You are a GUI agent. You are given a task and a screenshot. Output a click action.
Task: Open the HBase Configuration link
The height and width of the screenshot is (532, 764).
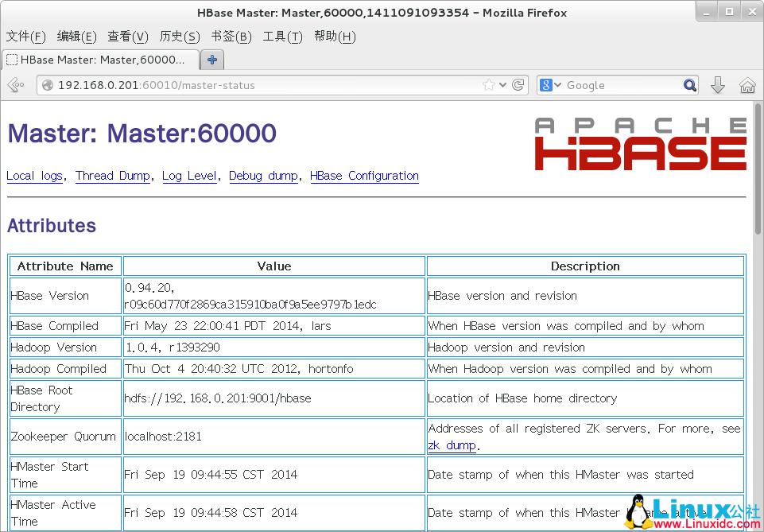[x=364, y=176]
